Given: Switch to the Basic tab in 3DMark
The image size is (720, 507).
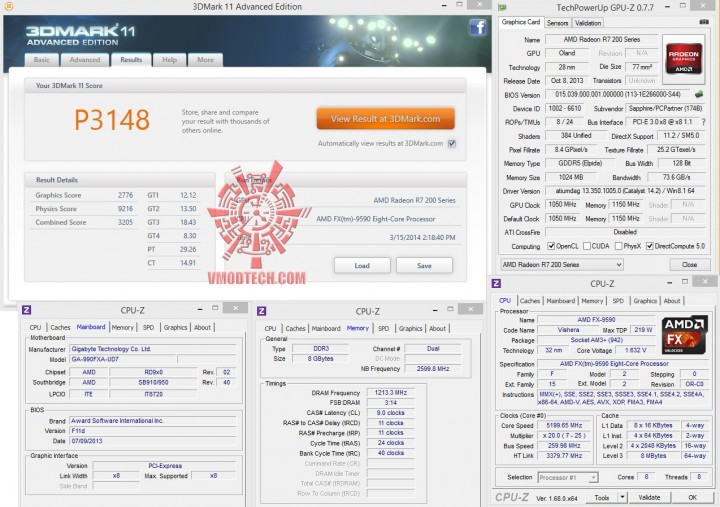Looking at the screenshot, I should pos(41,60).
